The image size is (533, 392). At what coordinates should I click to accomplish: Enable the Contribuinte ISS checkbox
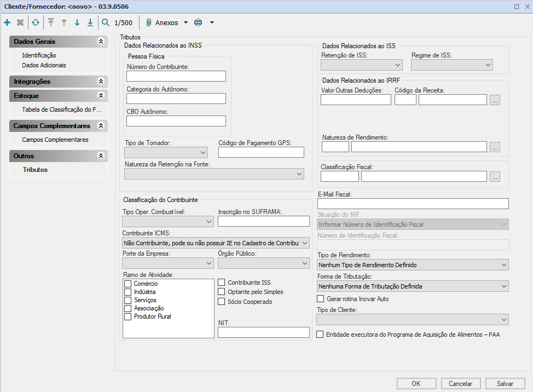coord(222,283)
